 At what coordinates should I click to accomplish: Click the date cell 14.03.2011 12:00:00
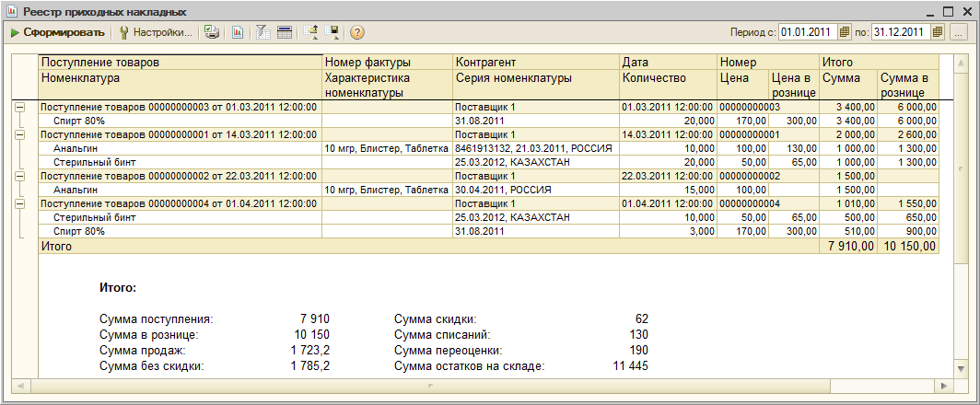coord(668,134)
